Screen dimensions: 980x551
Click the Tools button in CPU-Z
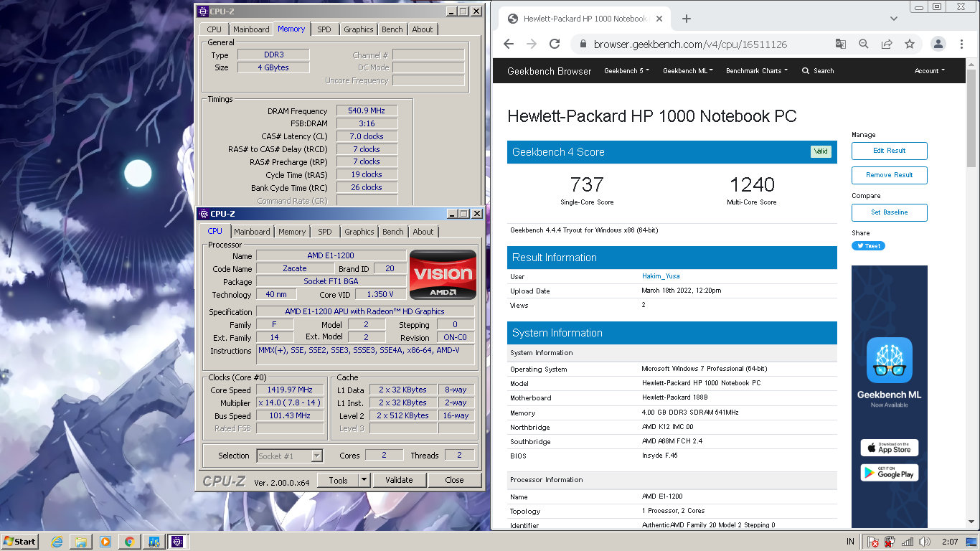tap(338, 480)
